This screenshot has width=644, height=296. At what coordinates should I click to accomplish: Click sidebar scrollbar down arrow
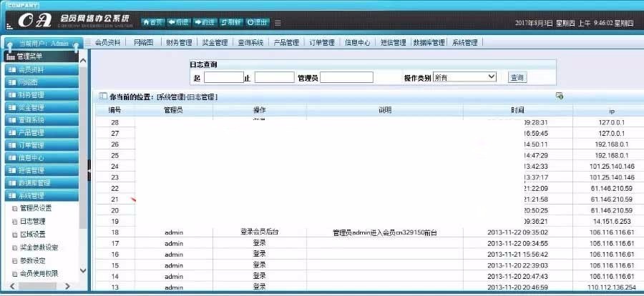83,270
